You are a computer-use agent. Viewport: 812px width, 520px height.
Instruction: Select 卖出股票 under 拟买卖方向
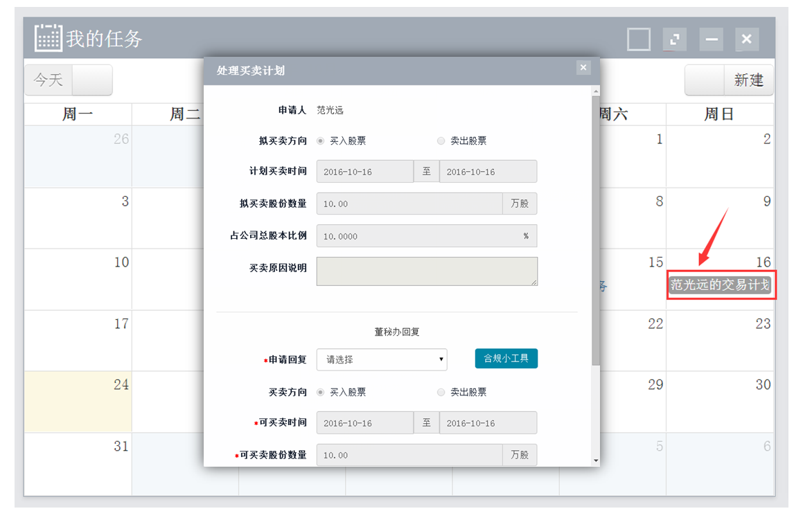point(441,141)
